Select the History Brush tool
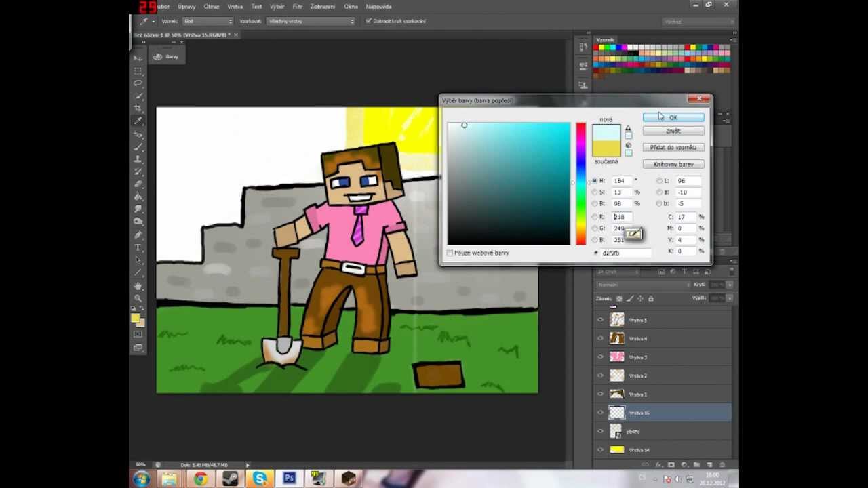The height and width of the screenshot is (488, 868). pyautogui.click(x=138, y=171)
